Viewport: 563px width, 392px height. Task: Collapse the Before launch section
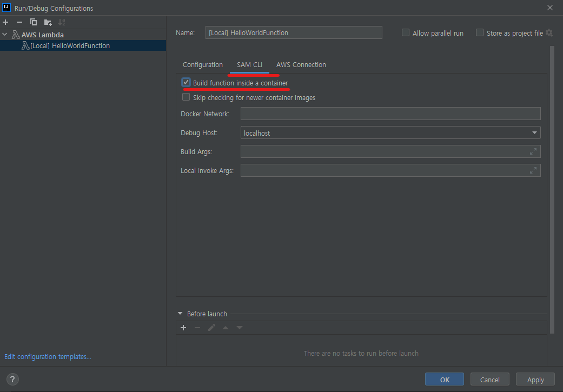point(180,314)
